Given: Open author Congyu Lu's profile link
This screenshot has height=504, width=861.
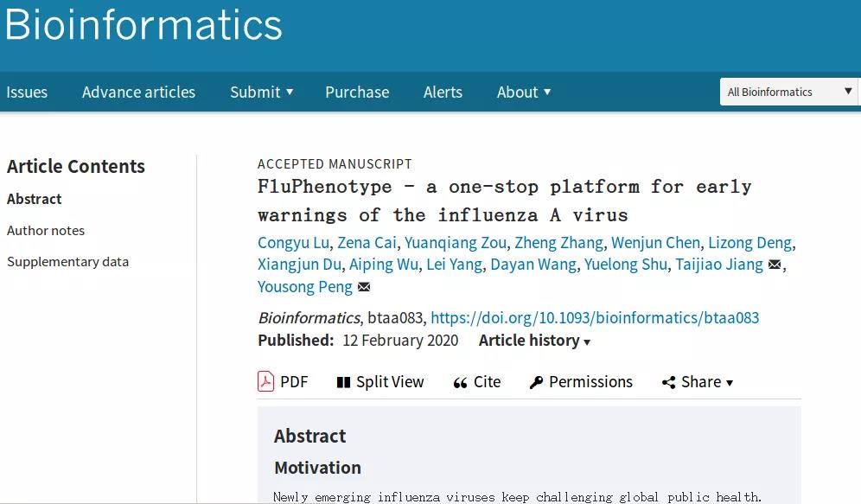Looking at the screenshot, I should click(293, 242).
